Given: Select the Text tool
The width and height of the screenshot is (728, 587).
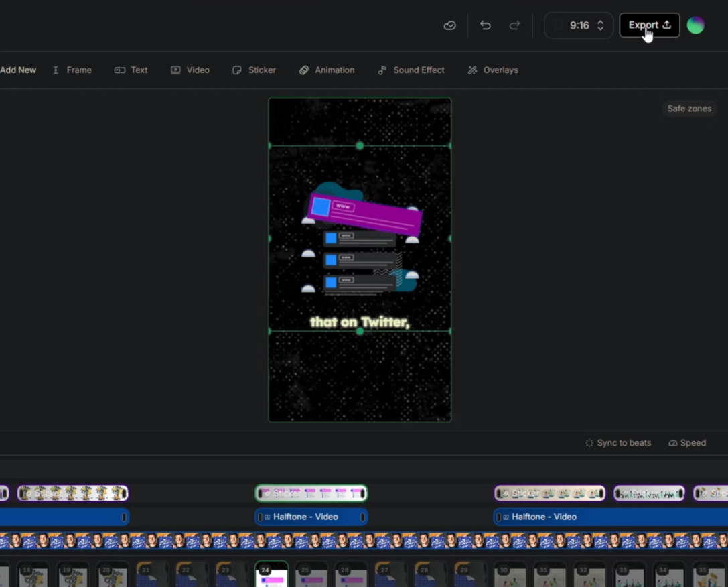Looking at the screenshot, I should coord(131,70).
